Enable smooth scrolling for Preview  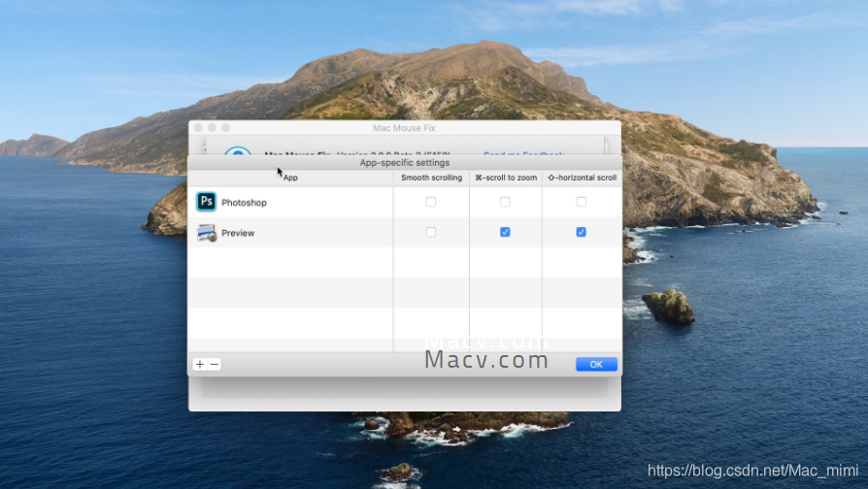[x=431, y=232]
